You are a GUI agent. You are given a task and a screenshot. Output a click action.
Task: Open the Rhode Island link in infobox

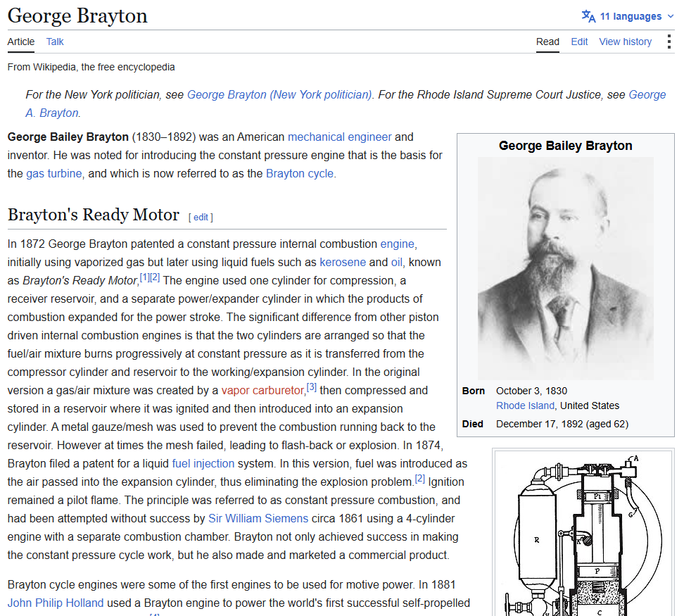click(525, 406)
